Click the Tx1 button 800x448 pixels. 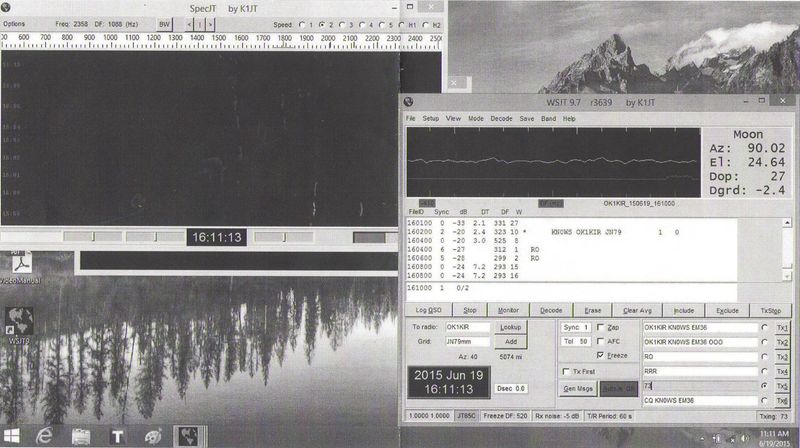click(782, 328)
